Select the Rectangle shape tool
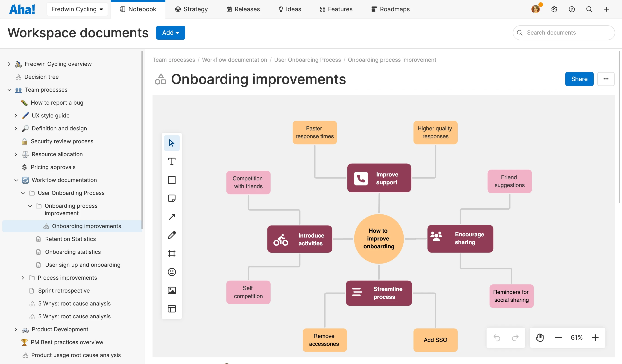 (x=172, y=180)
